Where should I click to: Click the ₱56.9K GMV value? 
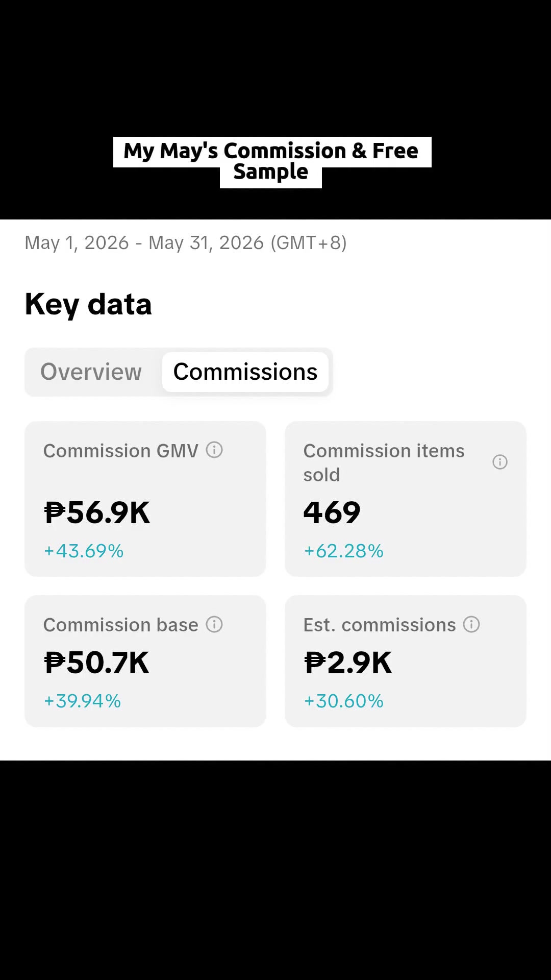(97, 513)
